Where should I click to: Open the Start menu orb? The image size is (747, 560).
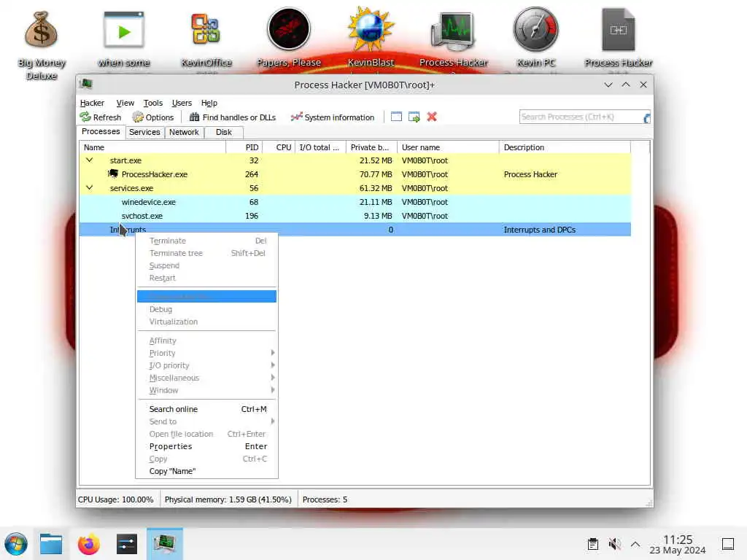pos(16,544)
